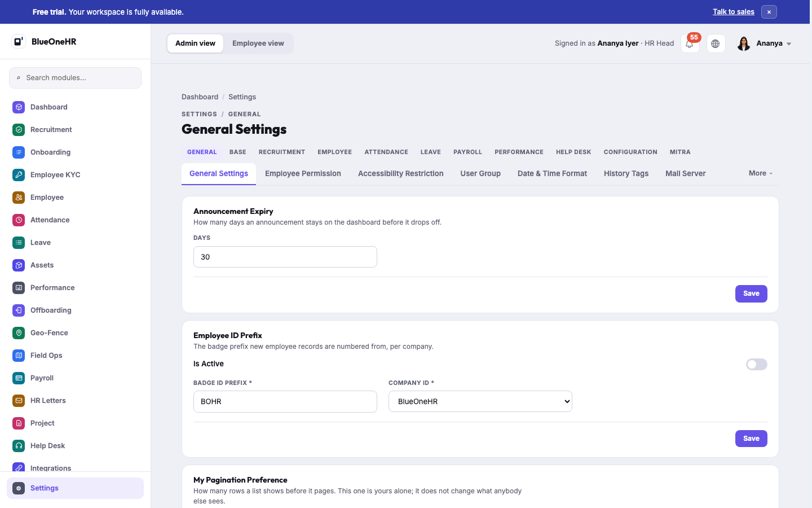
Task: Dismiss the free trial banner
Action: point(769,12)
